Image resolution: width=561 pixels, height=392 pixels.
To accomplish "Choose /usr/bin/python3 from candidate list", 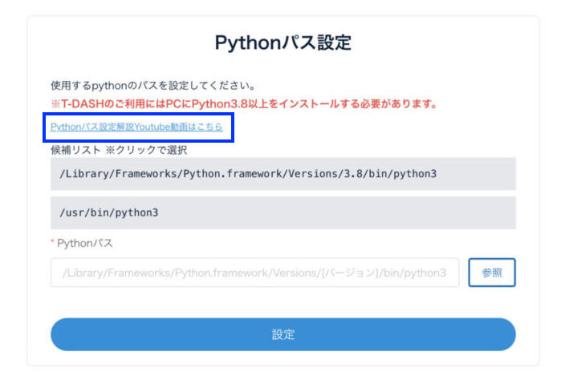I will (x=283, y=213).
